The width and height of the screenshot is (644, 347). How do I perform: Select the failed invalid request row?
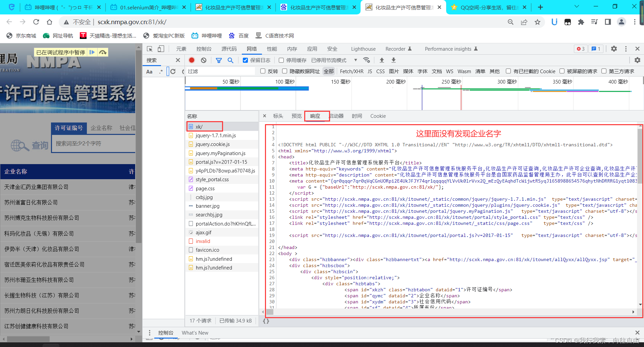pos(222,241)
